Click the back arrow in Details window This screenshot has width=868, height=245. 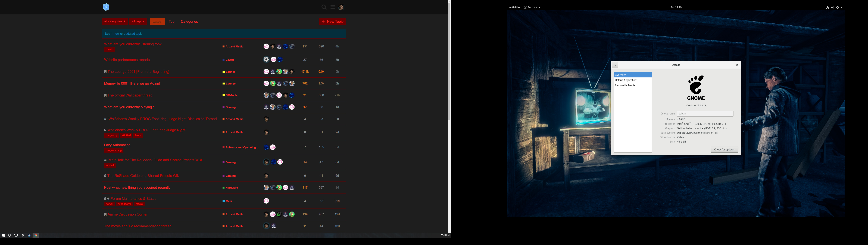coord(615,65)
